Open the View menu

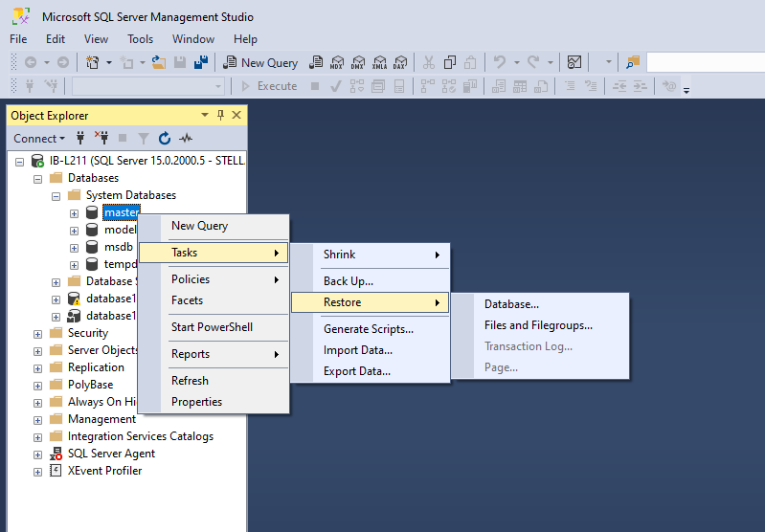[x=96, y=39]
